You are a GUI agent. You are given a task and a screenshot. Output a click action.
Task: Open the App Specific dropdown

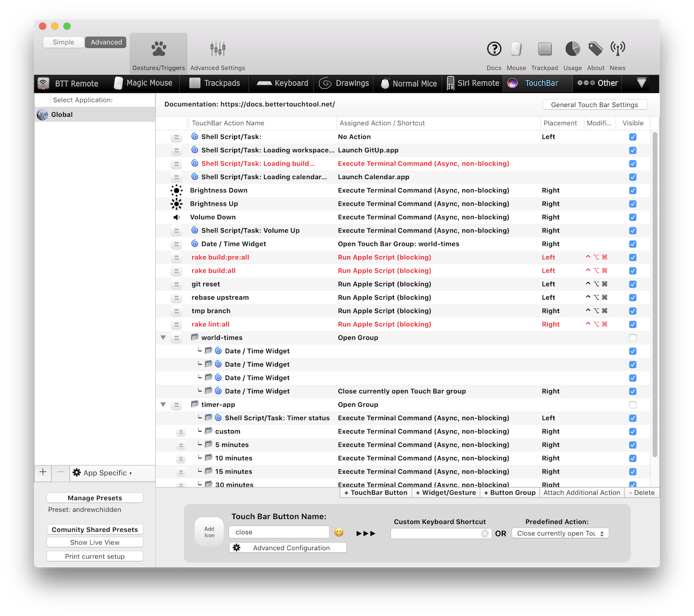[102, 473]
